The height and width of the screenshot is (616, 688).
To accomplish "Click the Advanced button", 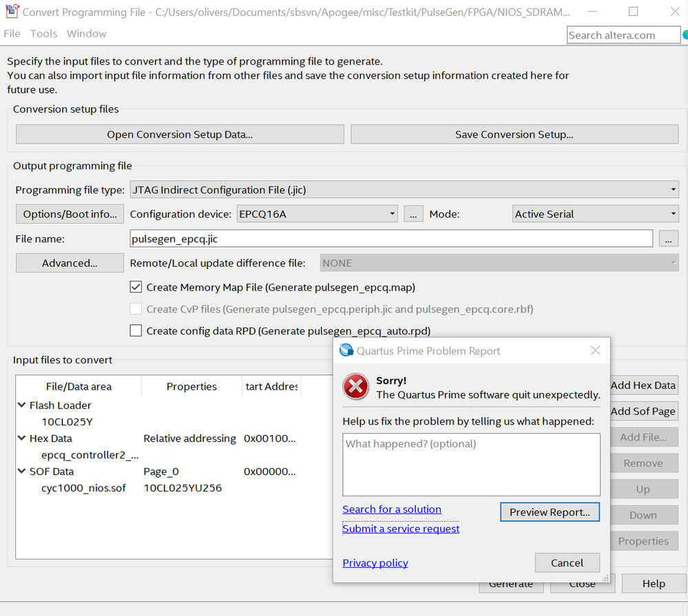I will [70, 263].
